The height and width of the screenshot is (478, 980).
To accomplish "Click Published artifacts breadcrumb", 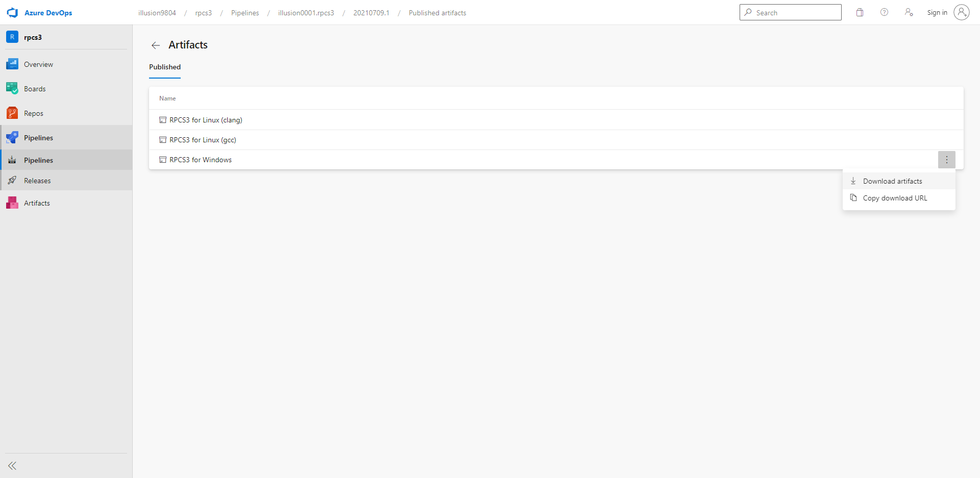I will pyautogui.click(x=437, y=13).
